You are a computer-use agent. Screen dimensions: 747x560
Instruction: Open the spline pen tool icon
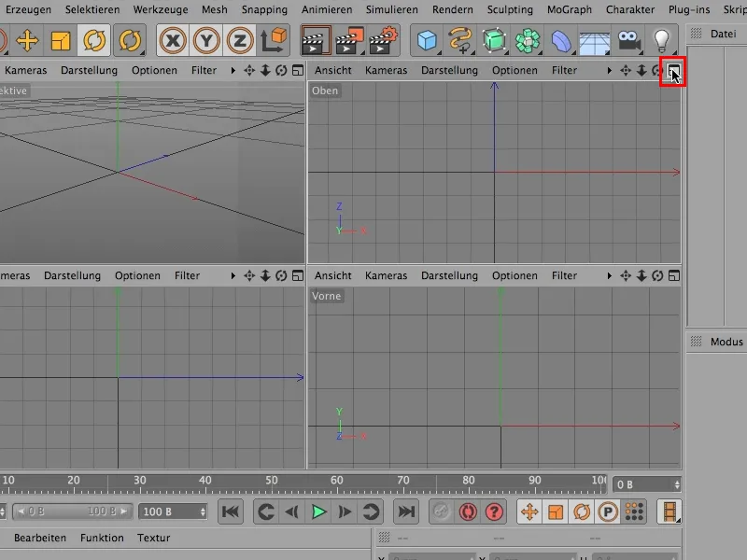(x=460, y=40)
